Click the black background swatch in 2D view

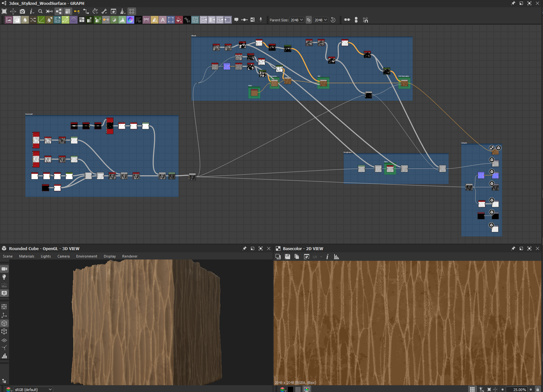coord(291,389)
